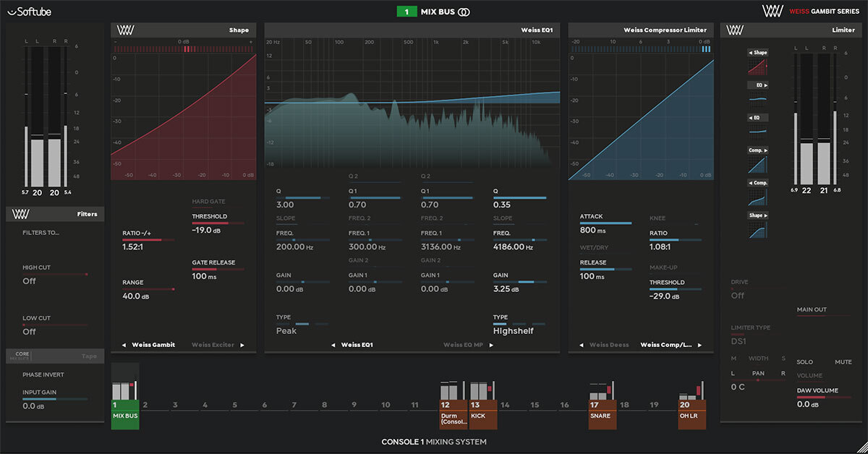The height and width of the screenshot is (454, 868).
Task: Go to next Shape section plugin arrow
Action: [242, 345]
